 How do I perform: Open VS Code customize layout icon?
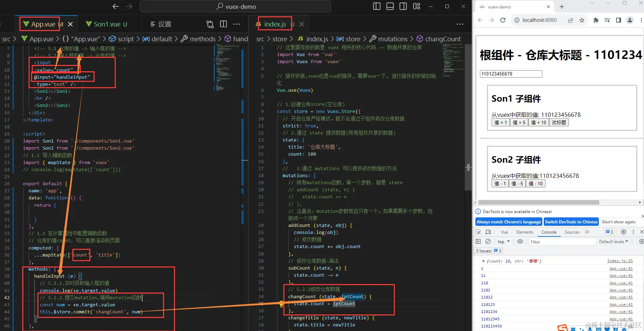coord(416,6)
